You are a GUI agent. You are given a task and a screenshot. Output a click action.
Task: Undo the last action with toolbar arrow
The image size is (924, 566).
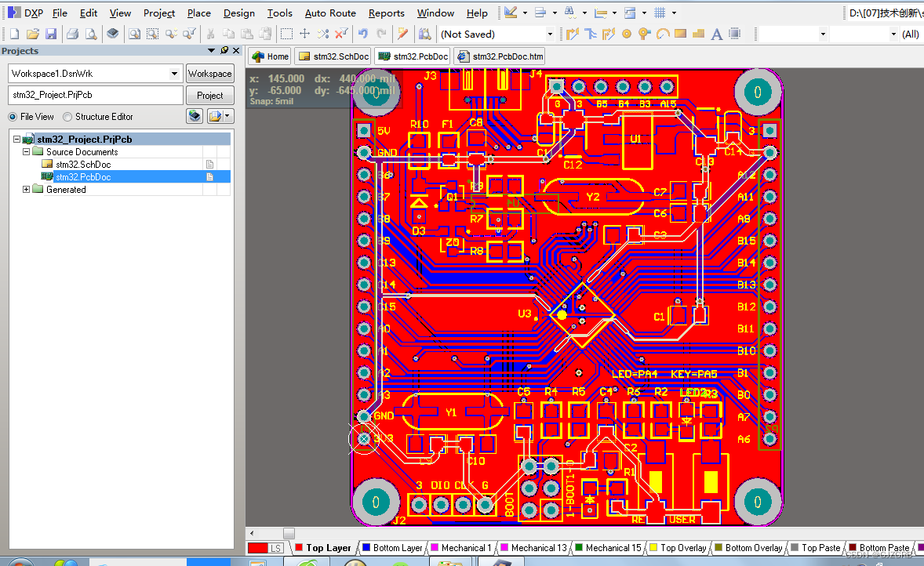coord(363,34)
